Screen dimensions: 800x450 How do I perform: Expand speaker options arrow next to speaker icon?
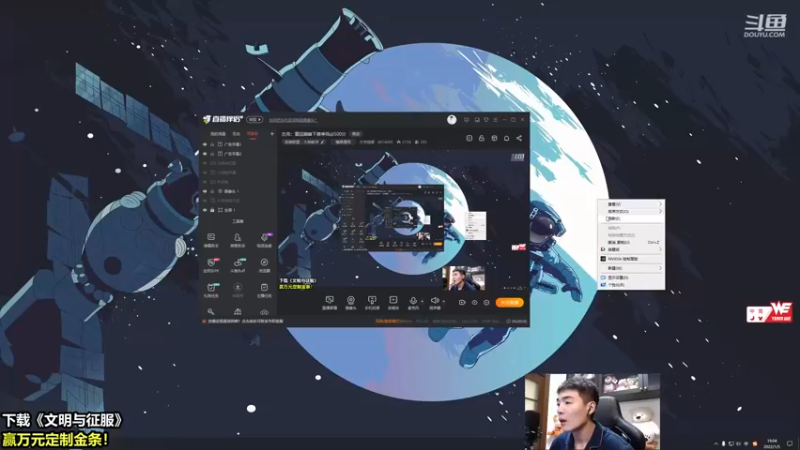(x=443, y=302)
